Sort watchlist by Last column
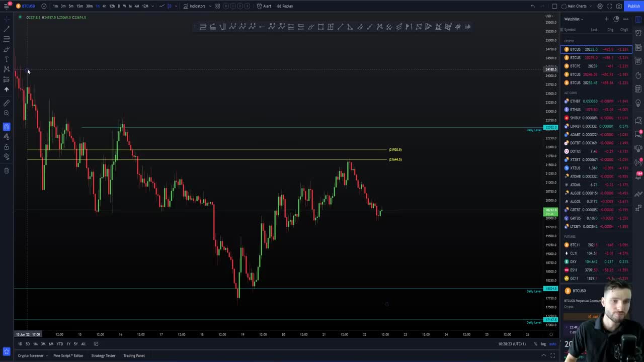Viewport: 644px width, 362px height. 594,30
